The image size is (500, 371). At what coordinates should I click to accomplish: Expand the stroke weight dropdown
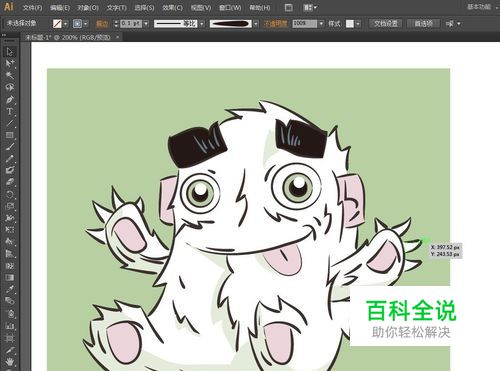(146, 24)
